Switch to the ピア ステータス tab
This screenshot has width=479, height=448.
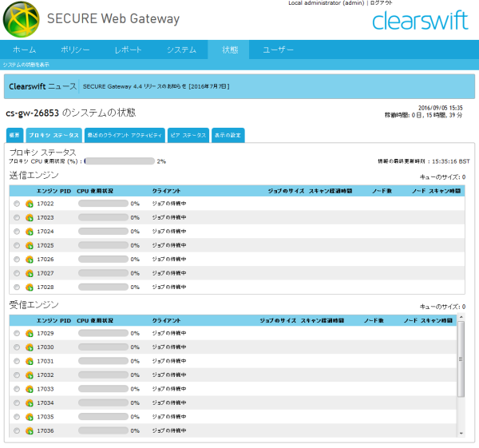tap(188, 135)
